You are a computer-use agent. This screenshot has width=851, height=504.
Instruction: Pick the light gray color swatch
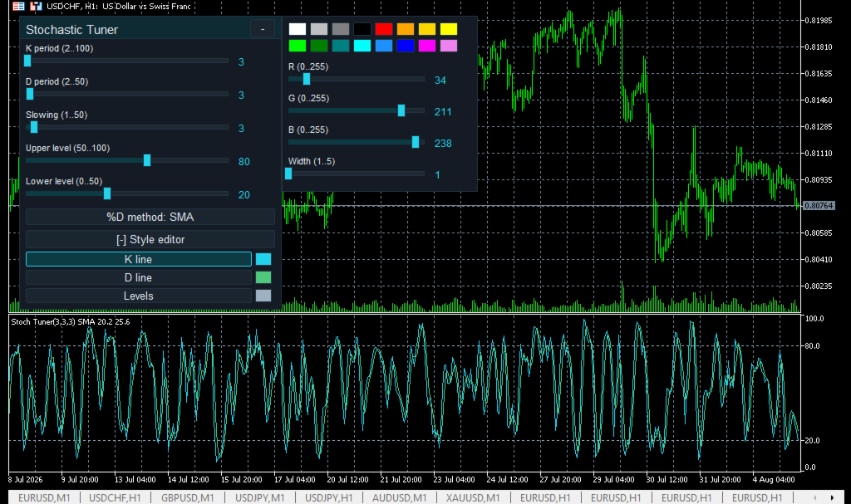coord(319,29)
